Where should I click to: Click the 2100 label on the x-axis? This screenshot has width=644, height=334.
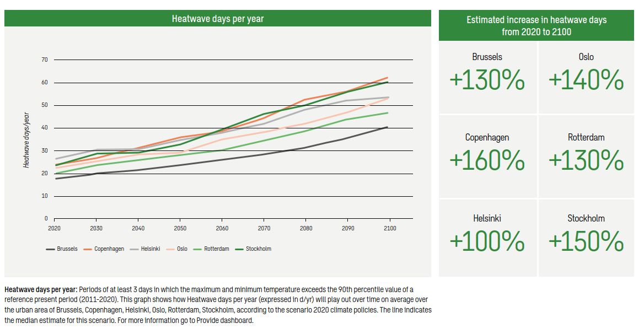(389, 228)
